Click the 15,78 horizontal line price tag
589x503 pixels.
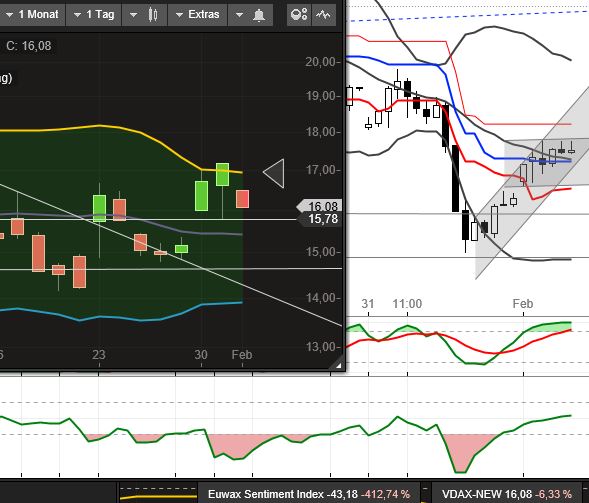[x=319, y=219]
